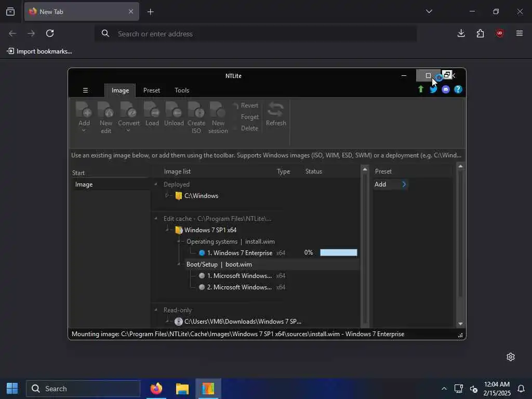Collapse the Deployed group
The image size is (532, 399).
point(156,184)
